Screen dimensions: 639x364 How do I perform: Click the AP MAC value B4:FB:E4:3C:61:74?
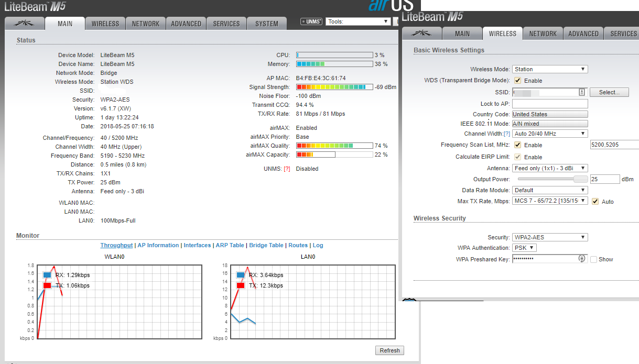(x=321, y=78)
